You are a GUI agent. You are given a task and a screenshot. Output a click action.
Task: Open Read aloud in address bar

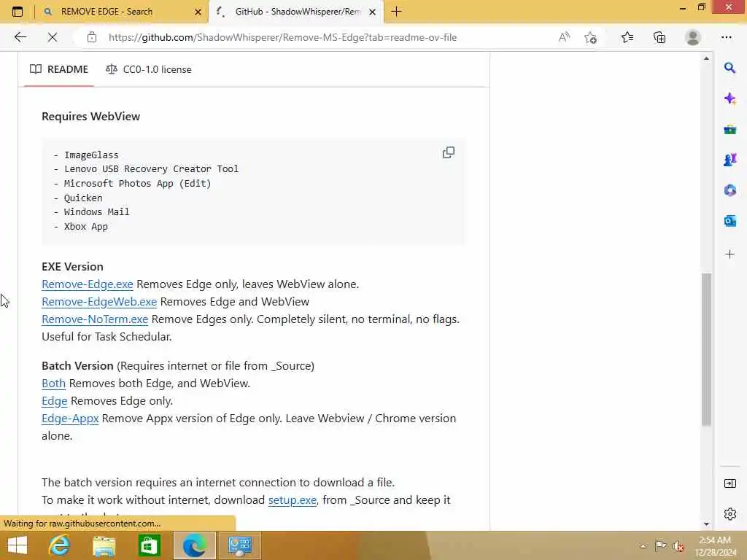point(564,37)
